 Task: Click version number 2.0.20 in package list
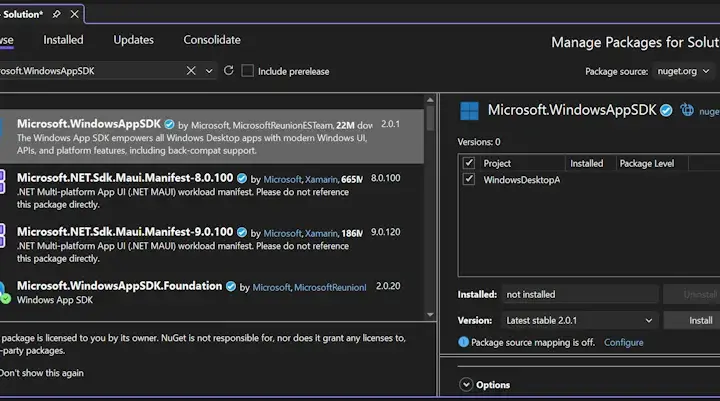pos(388,286)
